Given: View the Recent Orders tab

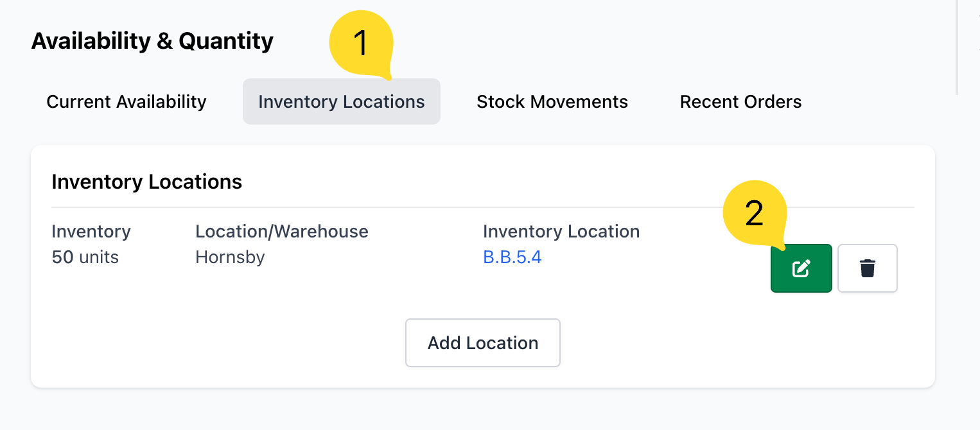Looking at the screenshot, I should pos(740,102).
